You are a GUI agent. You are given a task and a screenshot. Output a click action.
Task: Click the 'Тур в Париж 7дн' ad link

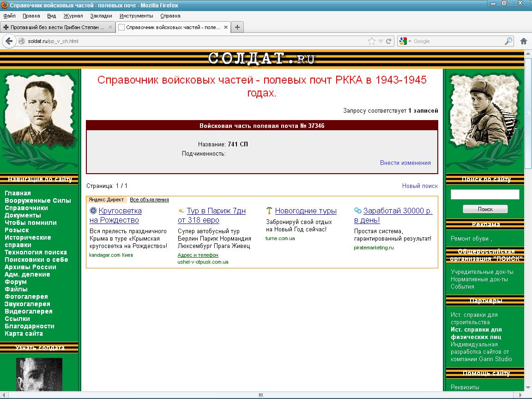(x=216, y=211)
